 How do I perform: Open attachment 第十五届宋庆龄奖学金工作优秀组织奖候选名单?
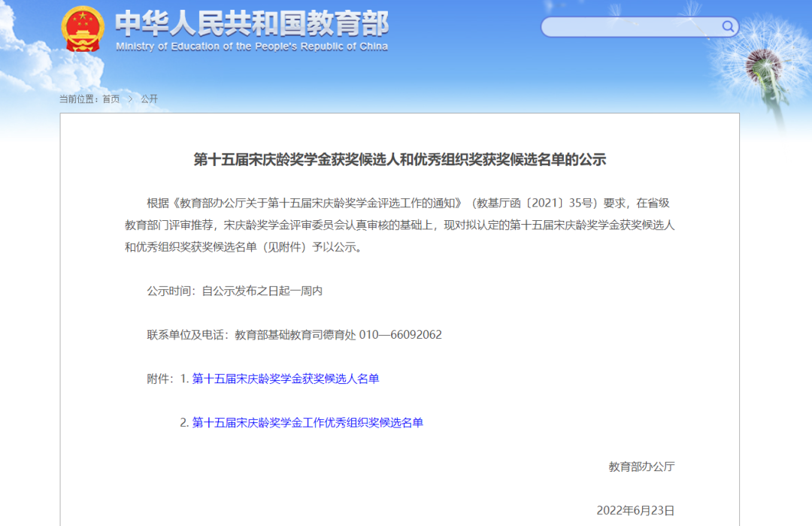pos(308,423)
